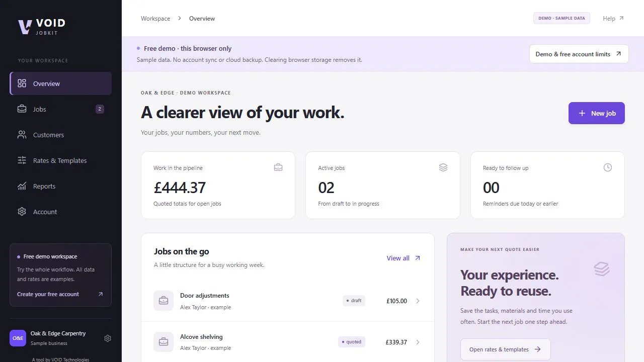Viewport: 644px width, 362px height.
Task: Click the breadcrumb chevron after Workspace
Action: (180, 19)
